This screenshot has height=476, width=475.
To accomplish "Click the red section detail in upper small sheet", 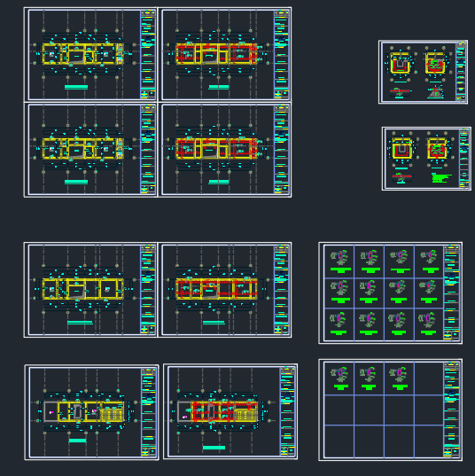I will point(400,92).
